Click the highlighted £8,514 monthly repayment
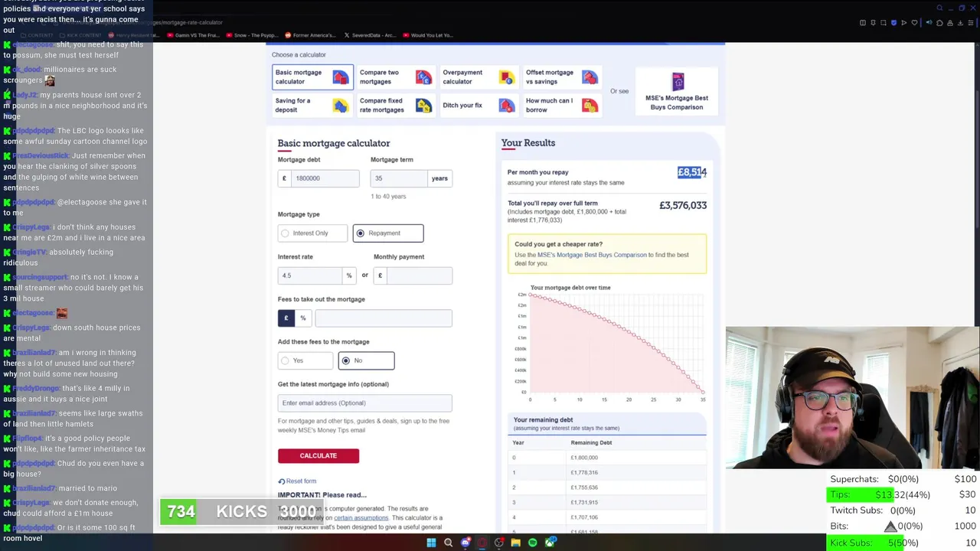This screenshot has width=980, height=551. pos(692,172)
